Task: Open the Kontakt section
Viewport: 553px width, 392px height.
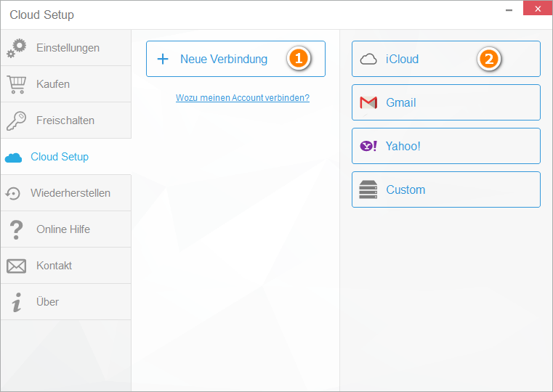Action: tap(66, 266)
